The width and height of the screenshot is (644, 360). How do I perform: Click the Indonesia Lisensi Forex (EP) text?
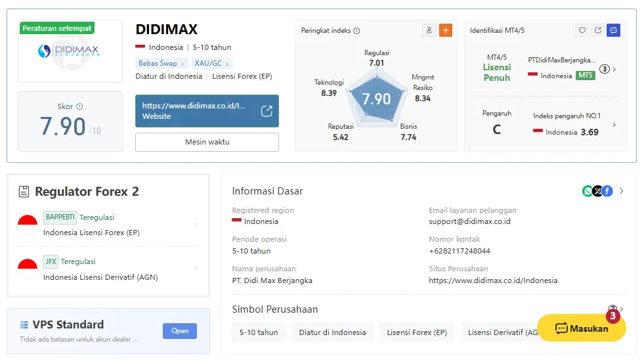(92, 233)
